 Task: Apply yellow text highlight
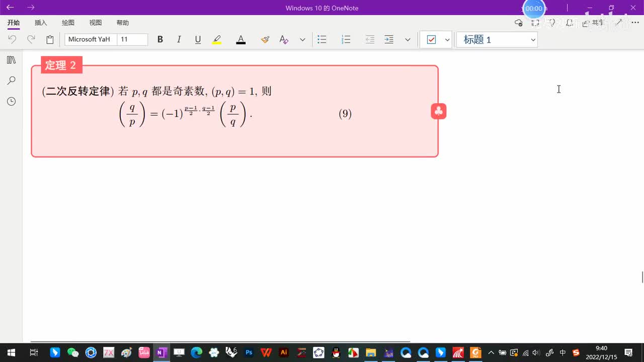tap(217, 39)
